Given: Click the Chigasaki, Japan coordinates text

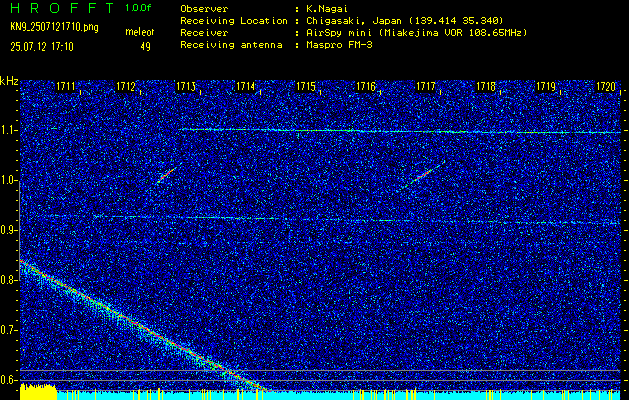Looking at the screenshot, I should 405,21.
